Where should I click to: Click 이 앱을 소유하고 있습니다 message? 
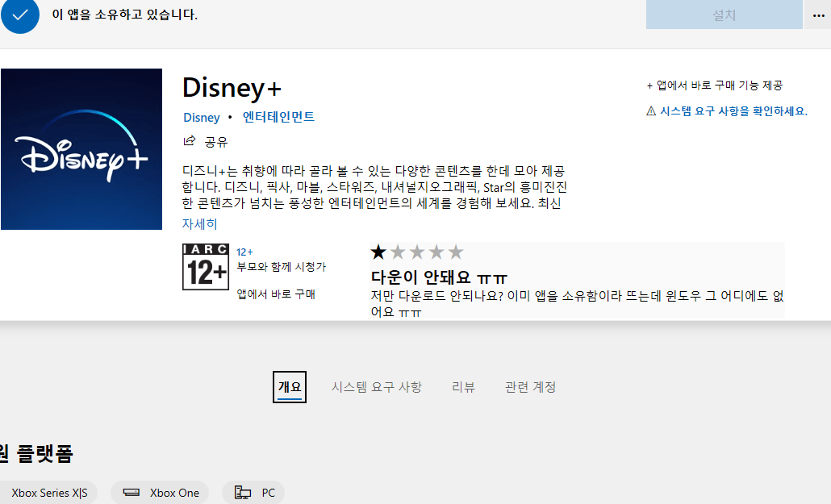pos(124,15)
